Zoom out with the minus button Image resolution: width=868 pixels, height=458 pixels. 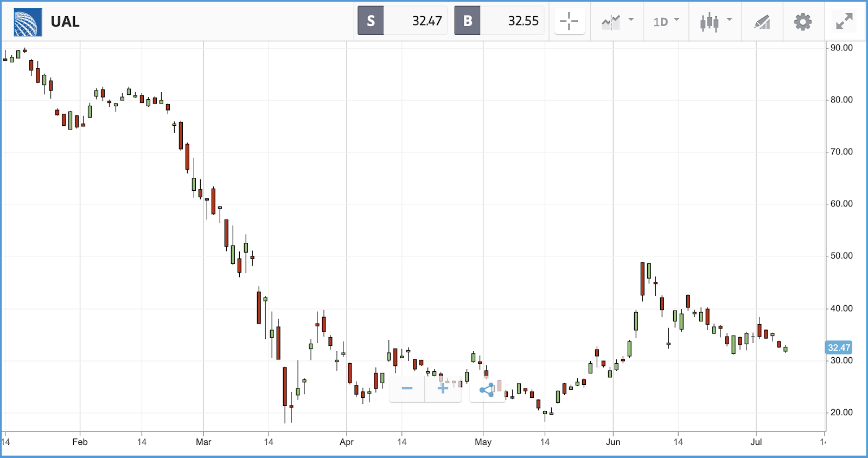pos(407,389)
